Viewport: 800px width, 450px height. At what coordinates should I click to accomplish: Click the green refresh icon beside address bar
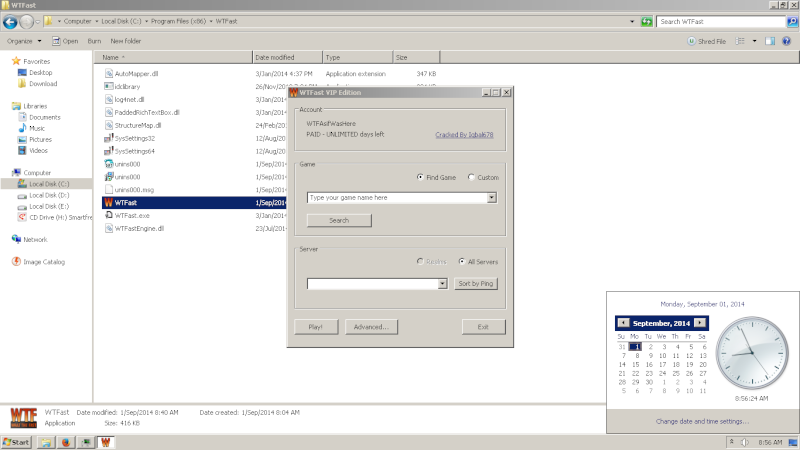click(x=646, y=21)
